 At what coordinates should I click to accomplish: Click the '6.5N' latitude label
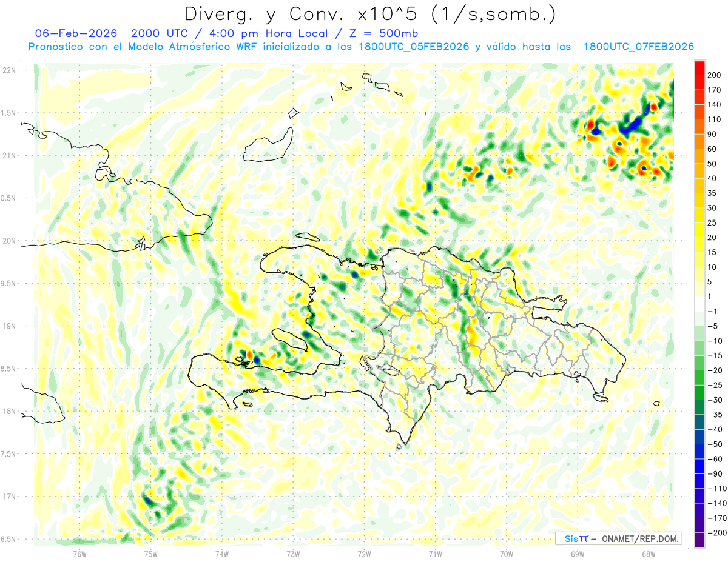(8, 539)
